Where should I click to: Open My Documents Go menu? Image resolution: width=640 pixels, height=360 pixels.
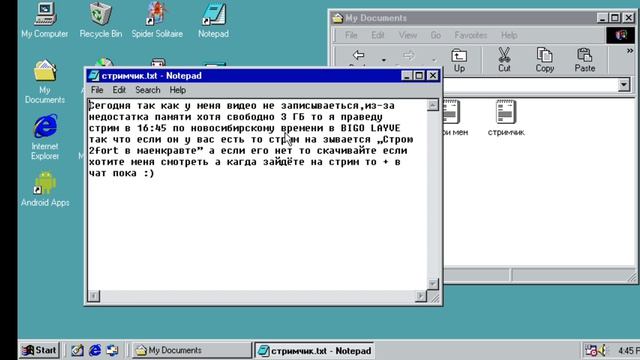[436, 35]
